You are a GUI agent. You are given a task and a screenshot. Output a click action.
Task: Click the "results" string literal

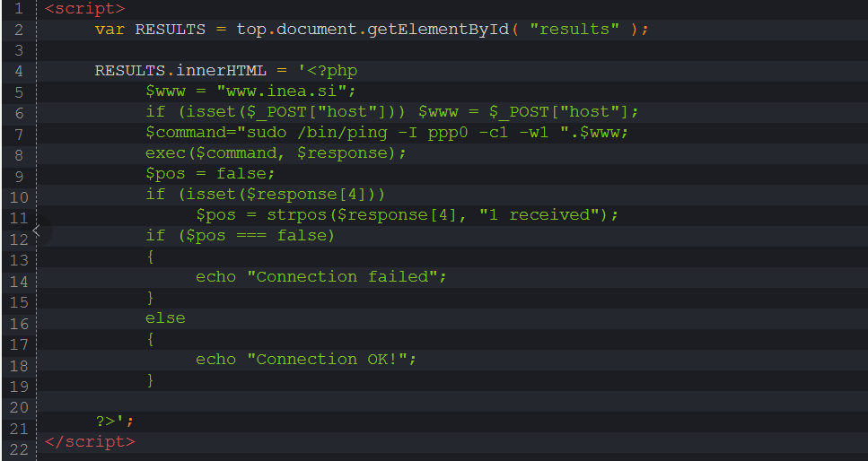tap(574, 30)
